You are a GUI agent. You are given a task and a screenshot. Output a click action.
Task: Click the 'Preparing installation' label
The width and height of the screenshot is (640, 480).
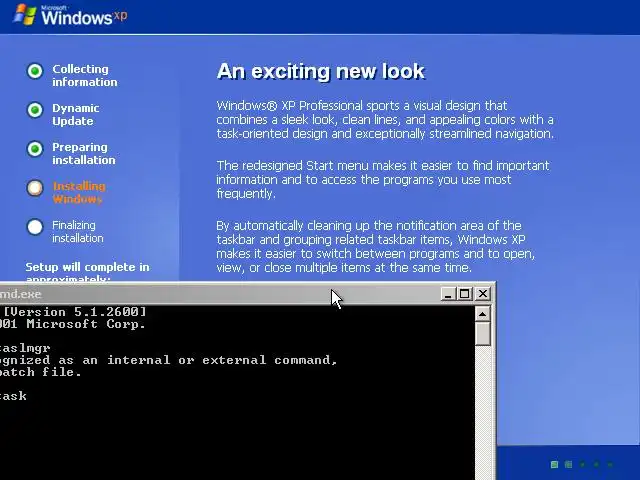click(x=84, y=153)
